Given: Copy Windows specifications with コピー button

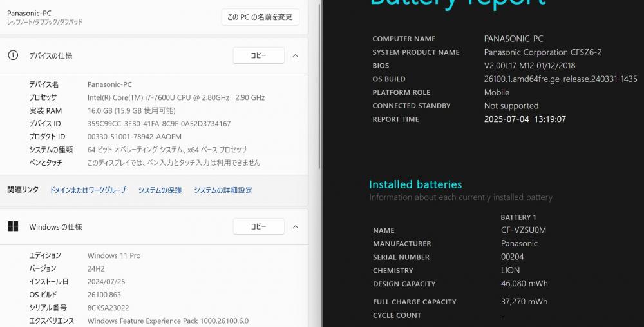Looking at the screenshot, I should click(259, 226).
